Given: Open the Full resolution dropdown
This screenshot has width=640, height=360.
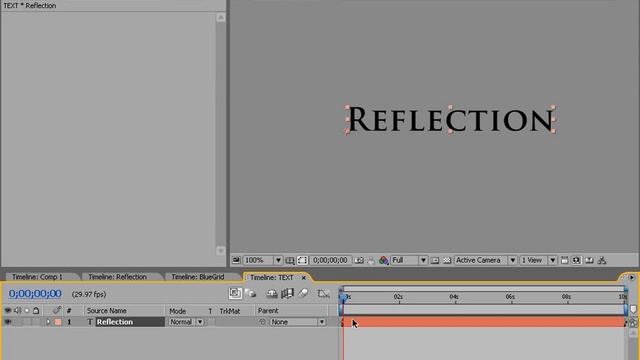Looking at the screenshot, I should pyautogui.click(x=409, y=260).
